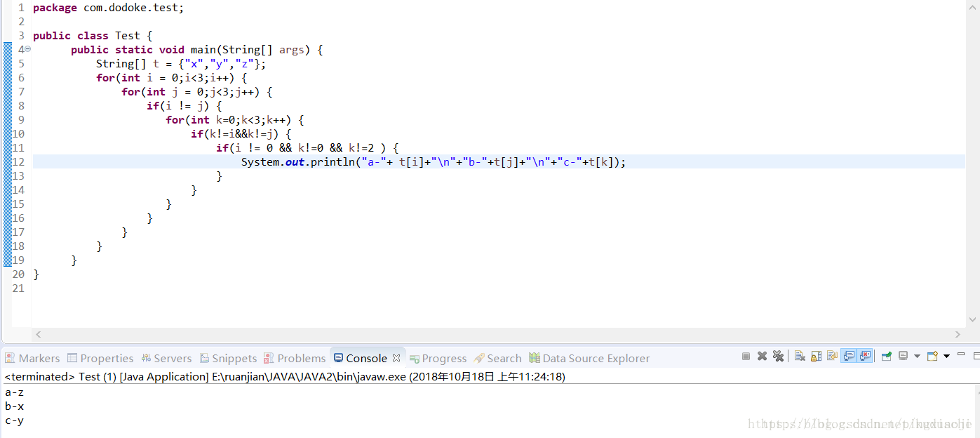980x438 pixels.
Task: Click "public class Test {" declaration
Action: tap(93, 36)
